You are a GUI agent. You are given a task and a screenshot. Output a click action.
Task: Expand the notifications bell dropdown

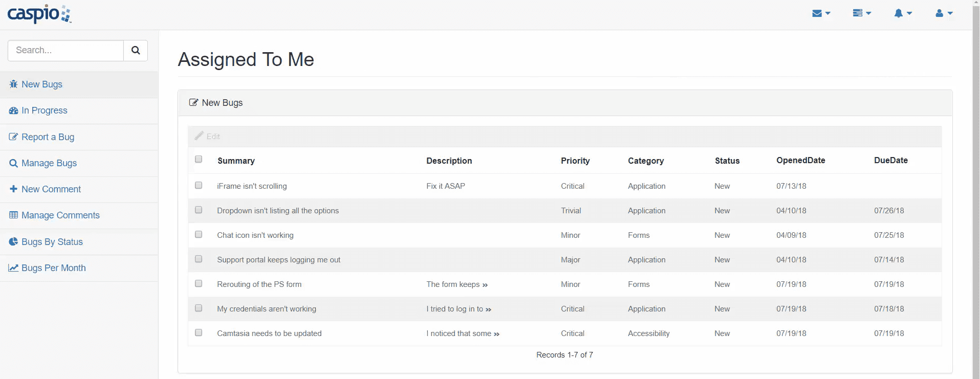pos(903,13)
